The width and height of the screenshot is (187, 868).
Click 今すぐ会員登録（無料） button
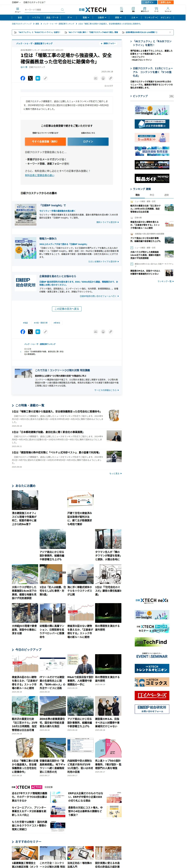point(45,141)
